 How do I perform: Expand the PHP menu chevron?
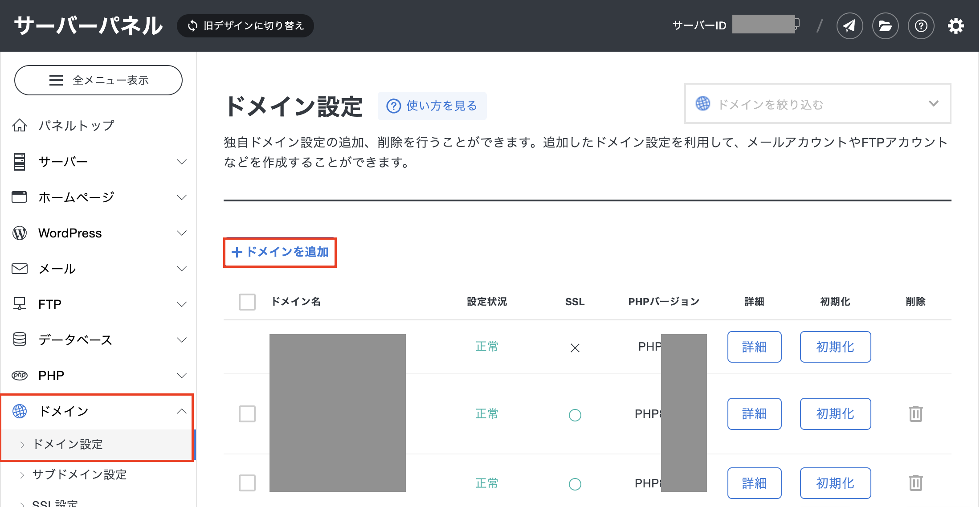181,375
